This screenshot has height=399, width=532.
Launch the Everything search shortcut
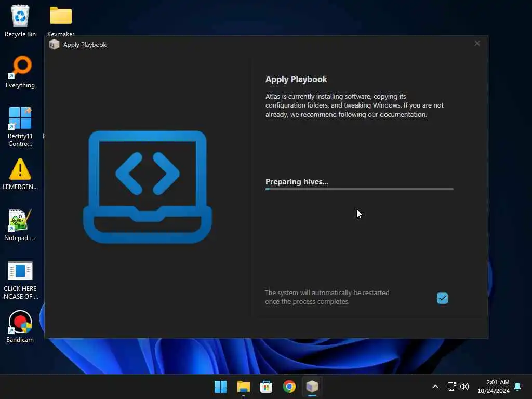pyautogui.click(x=20, y=72)
